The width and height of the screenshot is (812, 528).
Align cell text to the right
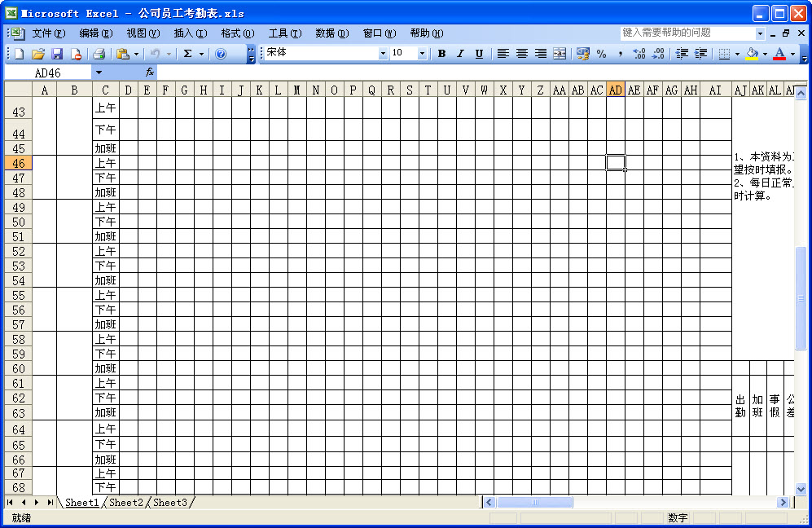click(540, 53)
